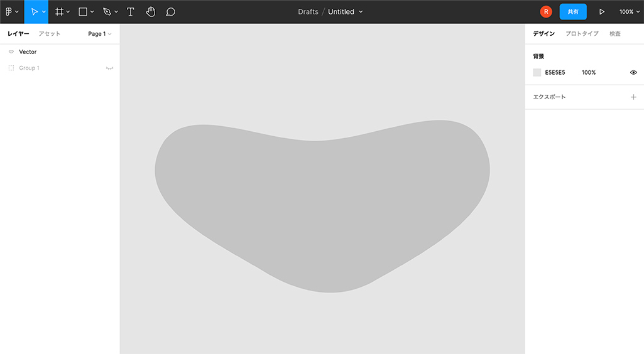Click the Group 1 layer's group icon
644x354 pixels.
11,68
